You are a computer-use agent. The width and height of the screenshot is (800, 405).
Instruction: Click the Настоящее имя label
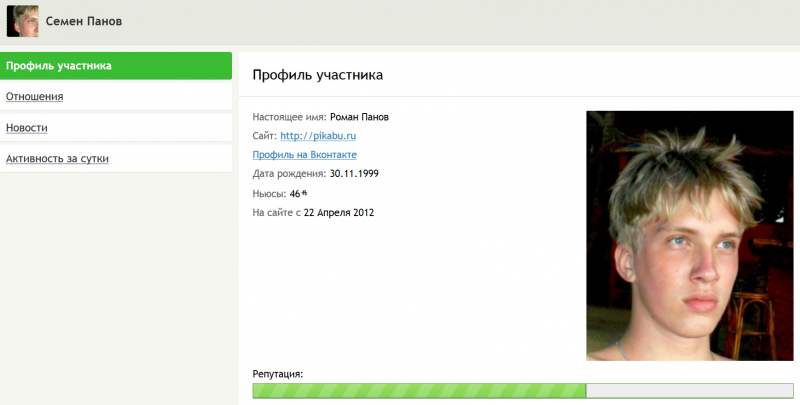point(289,117)
